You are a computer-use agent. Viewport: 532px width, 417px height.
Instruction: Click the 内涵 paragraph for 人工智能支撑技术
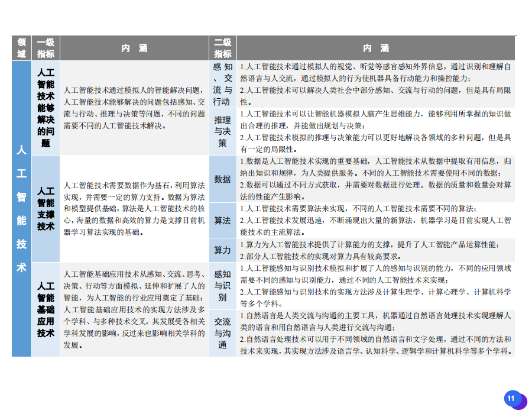coord(134,208)
